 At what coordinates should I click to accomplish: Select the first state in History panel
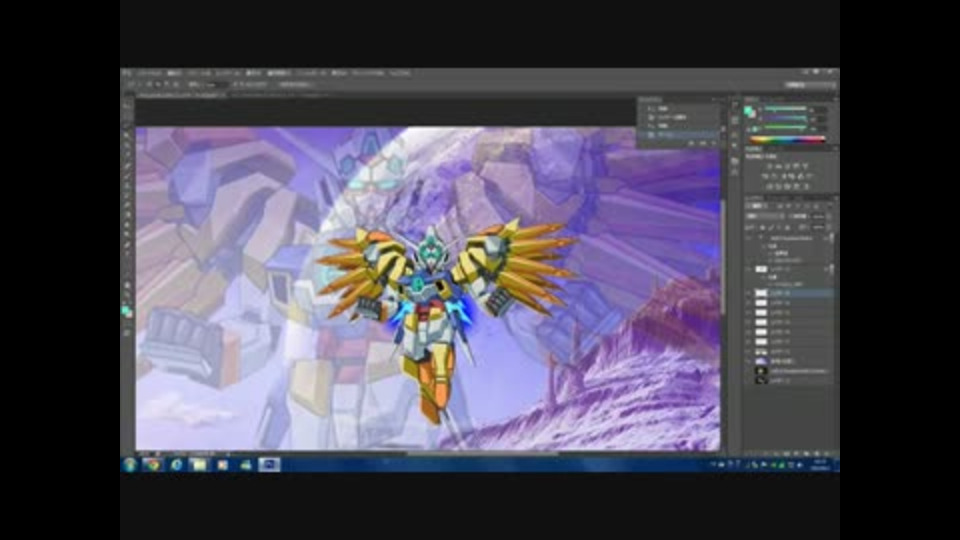tap(680, 108)
